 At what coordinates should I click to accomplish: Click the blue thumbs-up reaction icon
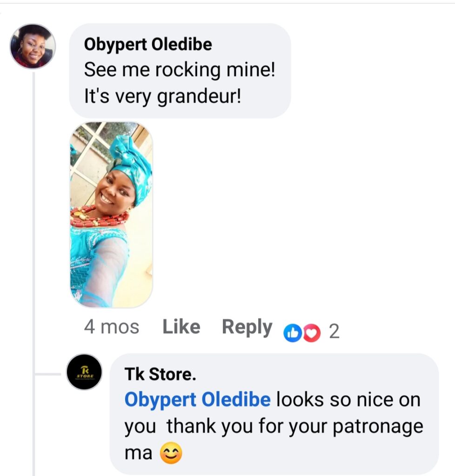click(293, 332)
